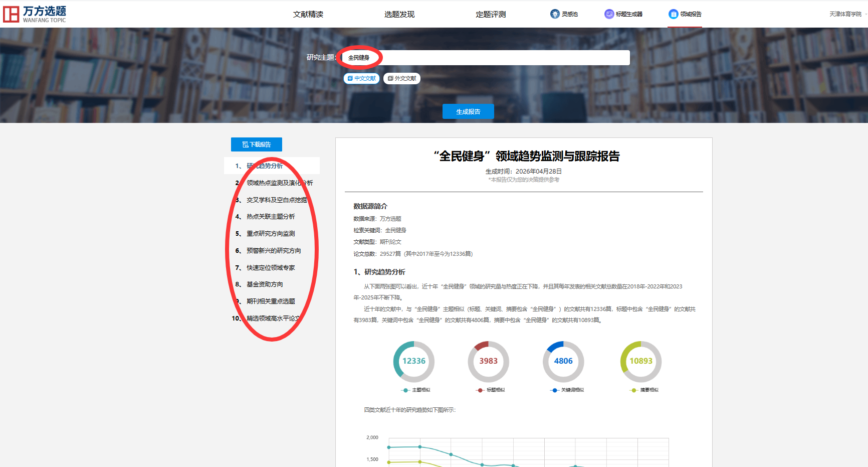Open 灵感池 lightbulb icon
Viewport: 868px width, 467px height.
pyautogui.click(x=555, y=14)
